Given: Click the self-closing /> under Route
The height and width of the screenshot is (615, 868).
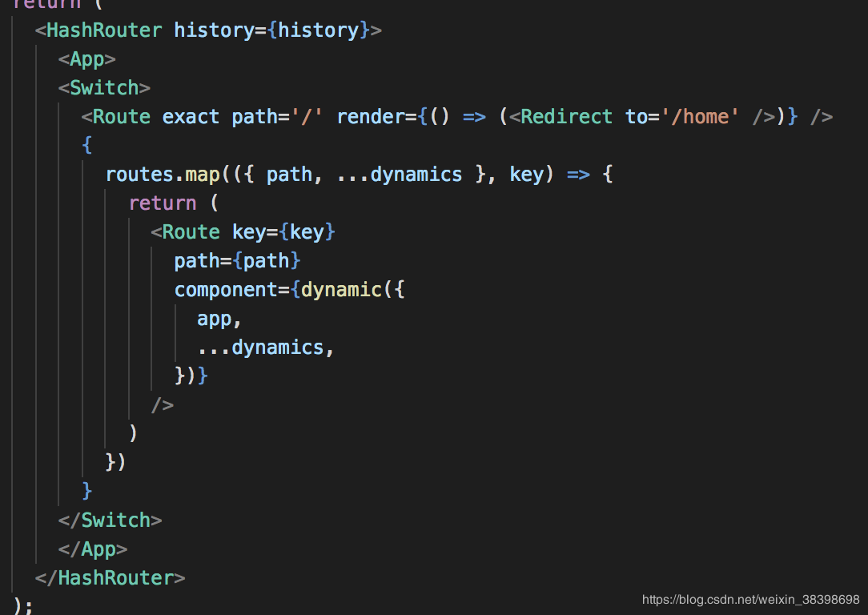Looking at the screenshot, I should (x=163, y=405).
